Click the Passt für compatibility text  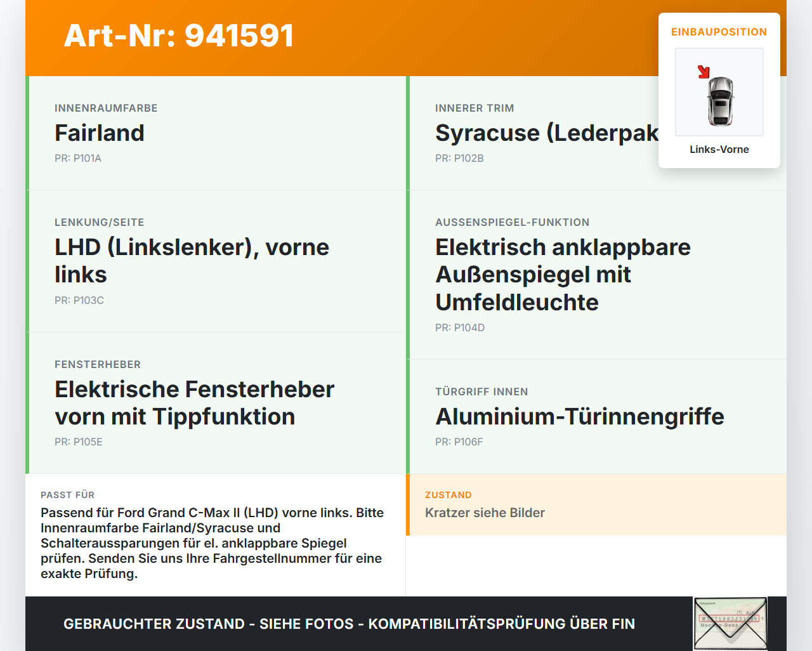(213, 543)
